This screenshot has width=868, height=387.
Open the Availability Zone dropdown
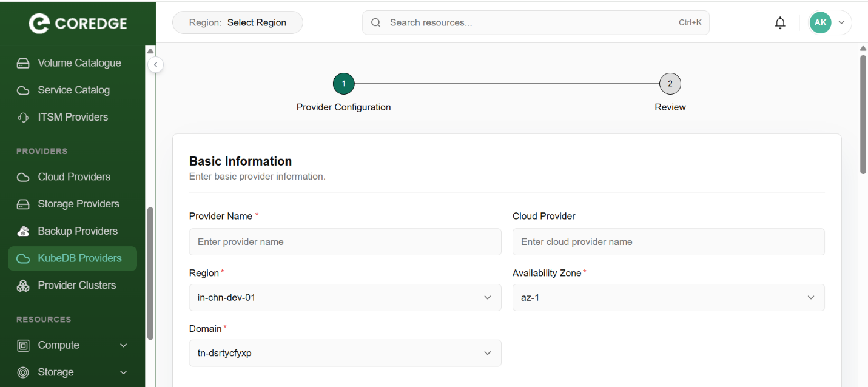pos(668,298)
